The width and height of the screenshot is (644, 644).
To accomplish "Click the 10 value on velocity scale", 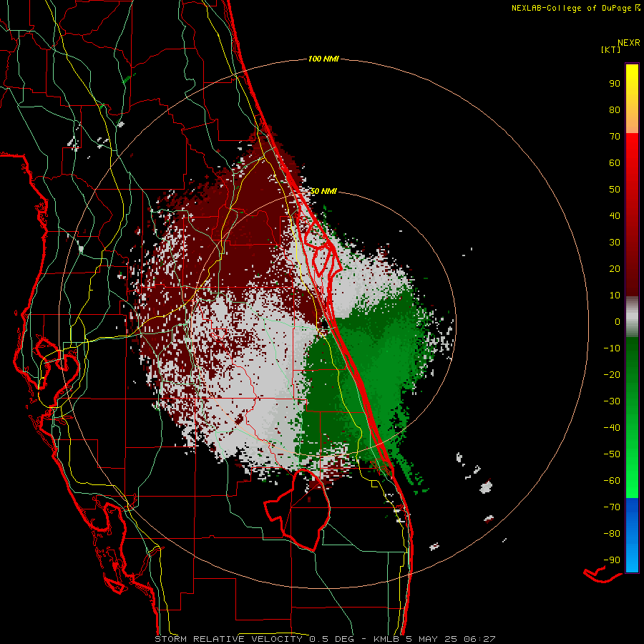I will [615, 296].
